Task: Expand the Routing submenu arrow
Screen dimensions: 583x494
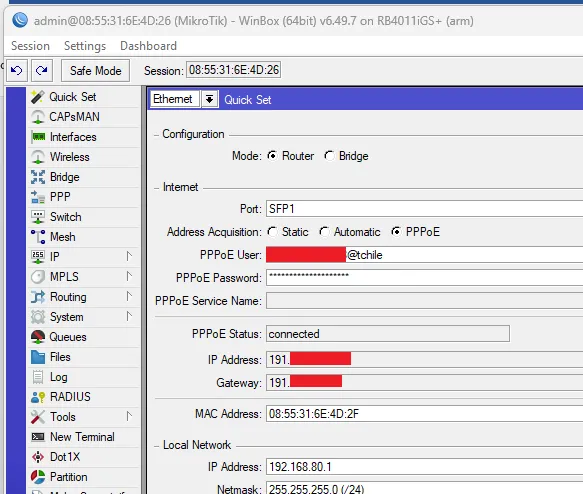Action: [x=129, y=297]
